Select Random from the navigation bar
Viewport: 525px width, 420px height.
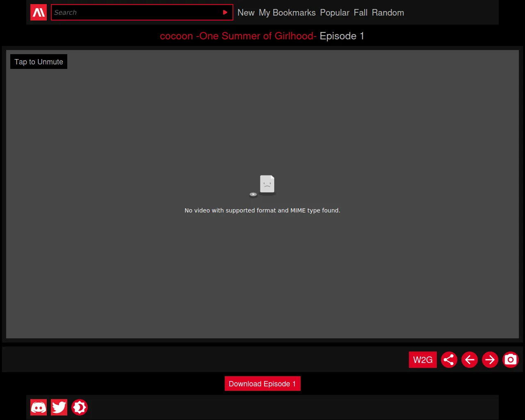(x=388, y=13)
